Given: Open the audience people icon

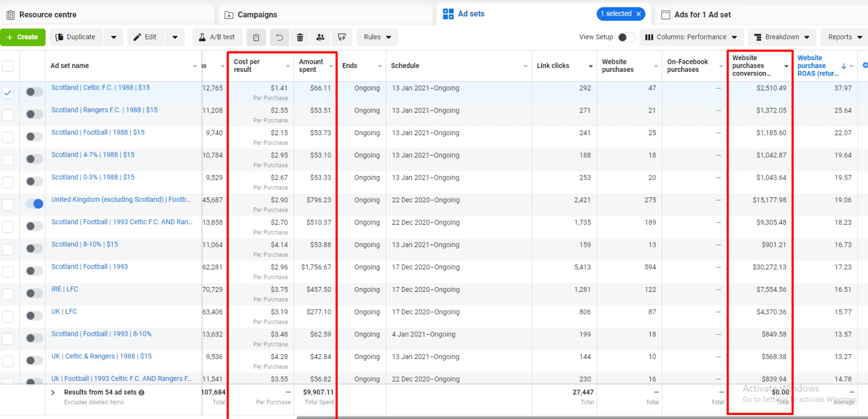Looking at the screenshot, I should pyautogui.click(x=320, y=38).
